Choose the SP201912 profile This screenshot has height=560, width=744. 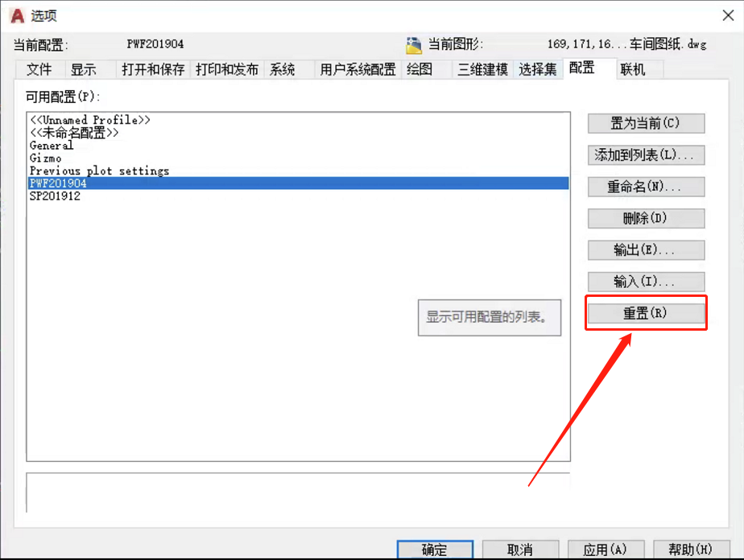tap(299, 196)
